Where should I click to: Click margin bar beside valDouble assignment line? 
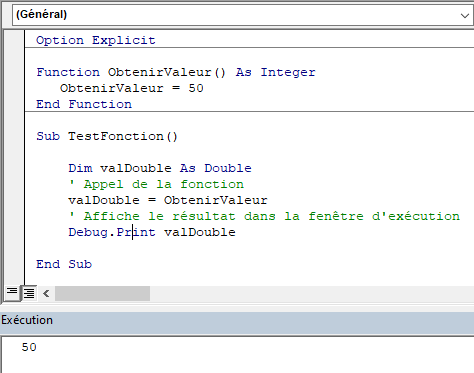coord(14,200)
